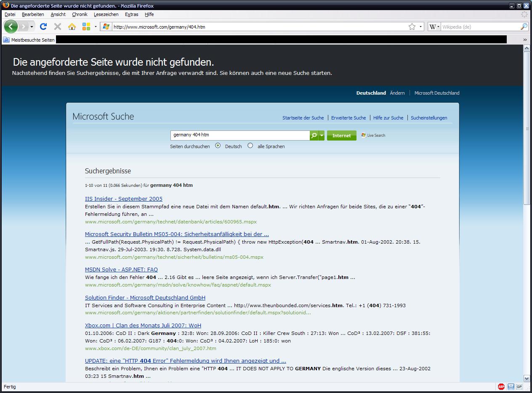Select the Deutsch radio button
532x393 pixels.
218,146
